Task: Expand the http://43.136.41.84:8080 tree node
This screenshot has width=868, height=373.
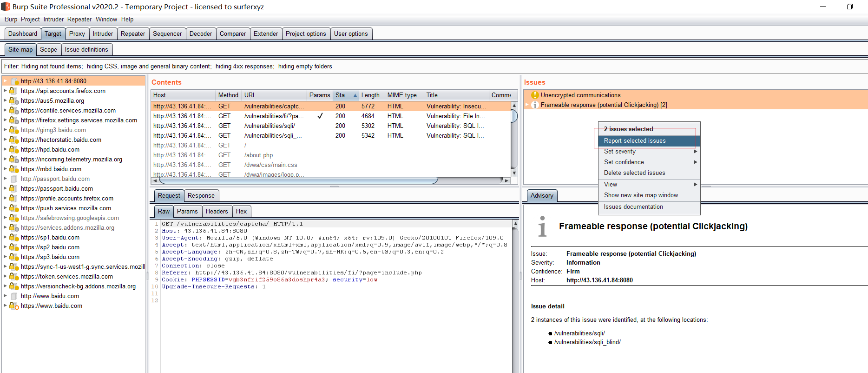Action: point(5,81)
